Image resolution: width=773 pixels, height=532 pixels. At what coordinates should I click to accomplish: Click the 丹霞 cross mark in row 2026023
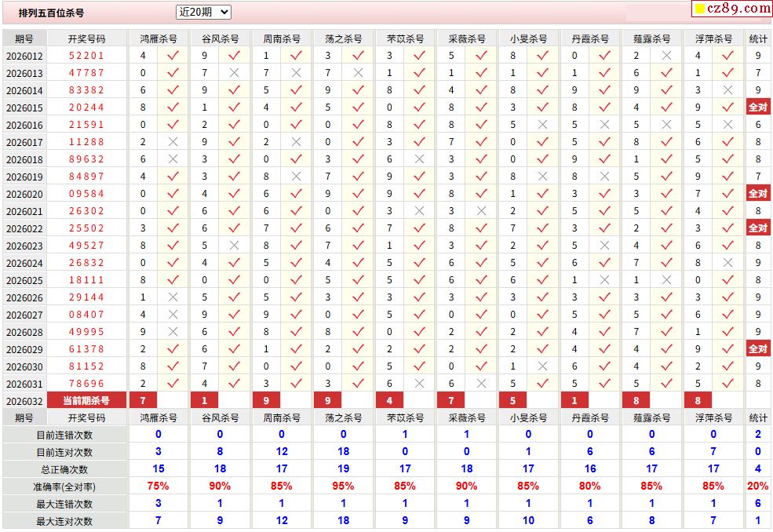pos(605,246)
